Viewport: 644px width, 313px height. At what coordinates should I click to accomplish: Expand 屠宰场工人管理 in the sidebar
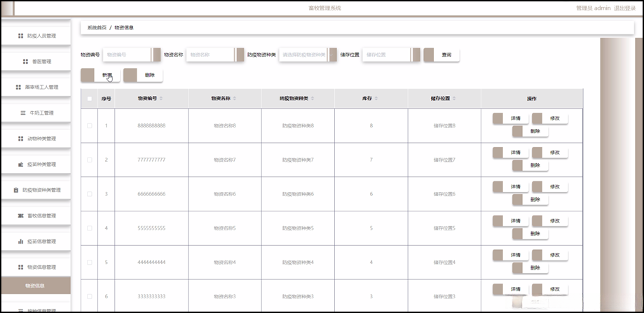[x=36, y=87]
